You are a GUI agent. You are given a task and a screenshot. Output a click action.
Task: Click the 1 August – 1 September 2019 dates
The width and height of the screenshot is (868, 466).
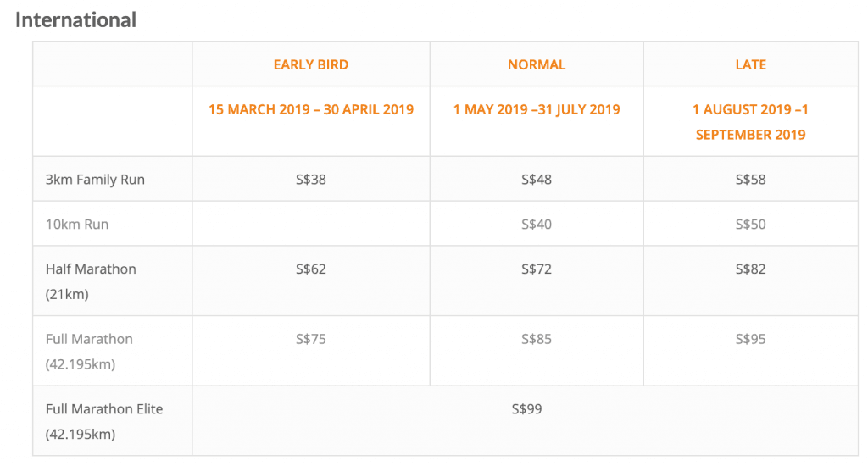751,122
